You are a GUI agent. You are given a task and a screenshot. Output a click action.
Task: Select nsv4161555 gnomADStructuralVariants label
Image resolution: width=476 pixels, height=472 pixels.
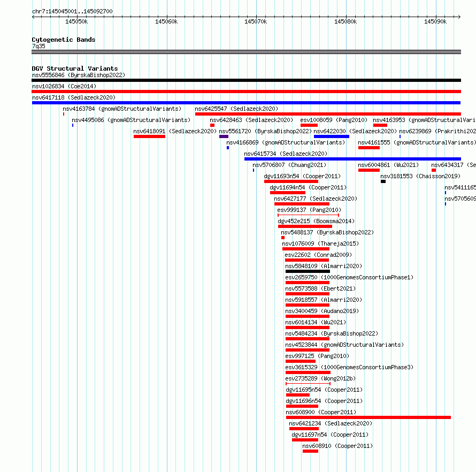(417, 142)
